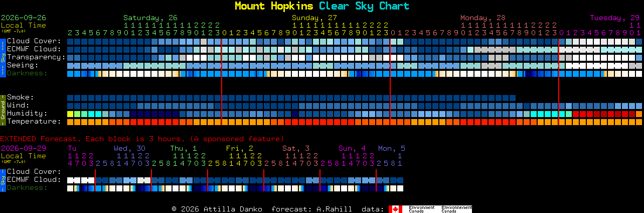Click the olive Ground sidebar label

click(x=3, y=109)
